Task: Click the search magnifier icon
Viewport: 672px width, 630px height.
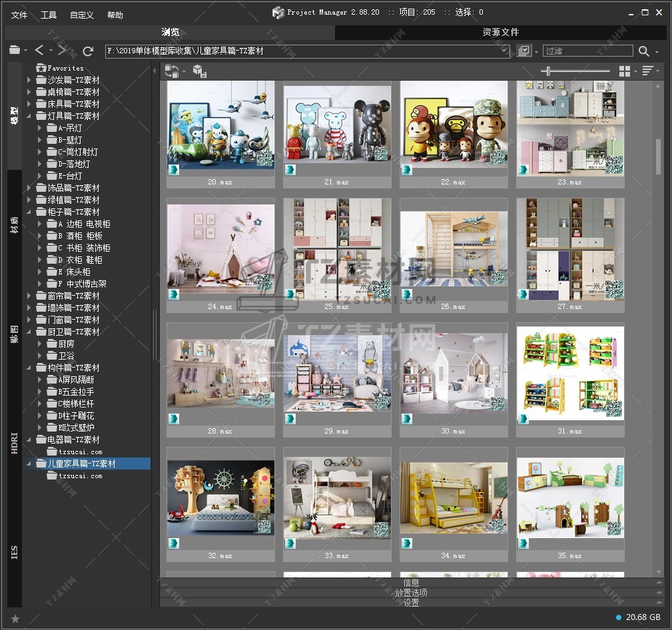Action: click(643, 51)
